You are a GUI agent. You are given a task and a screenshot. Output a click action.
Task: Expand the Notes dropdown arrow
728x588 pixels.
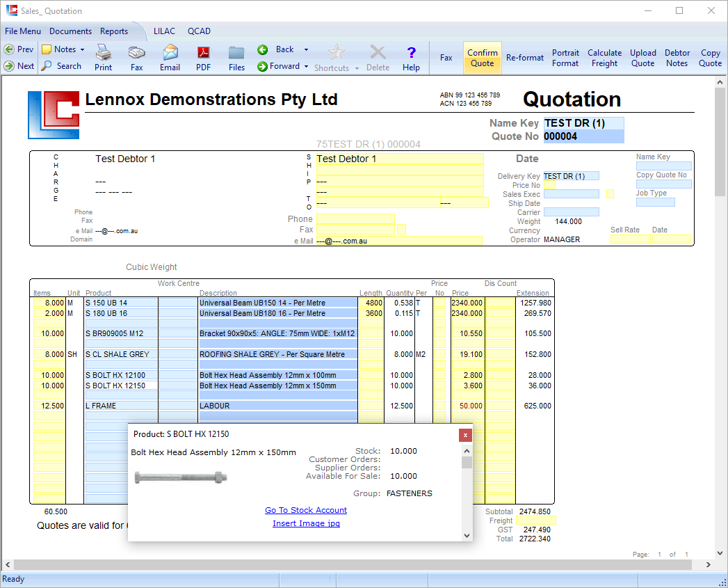82,50
